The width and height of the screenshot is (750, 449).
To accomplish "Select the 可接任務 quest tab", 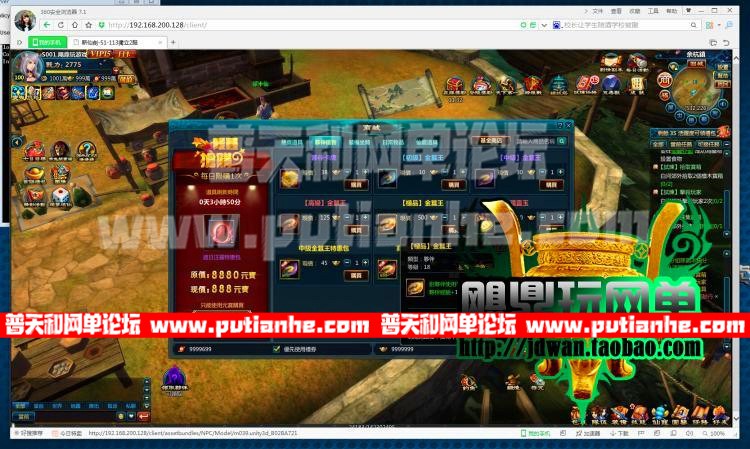I will tap(708, 144).
